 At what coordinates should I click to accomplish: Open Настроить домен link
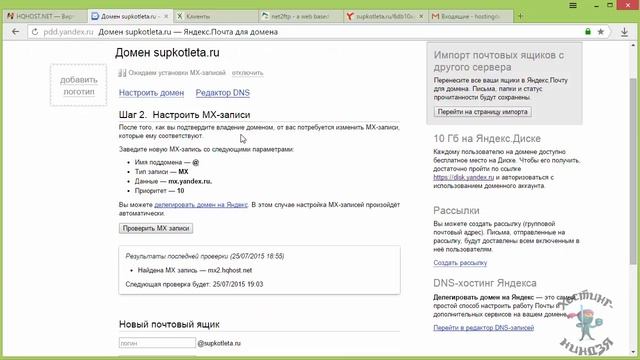(x=151, y=93)
